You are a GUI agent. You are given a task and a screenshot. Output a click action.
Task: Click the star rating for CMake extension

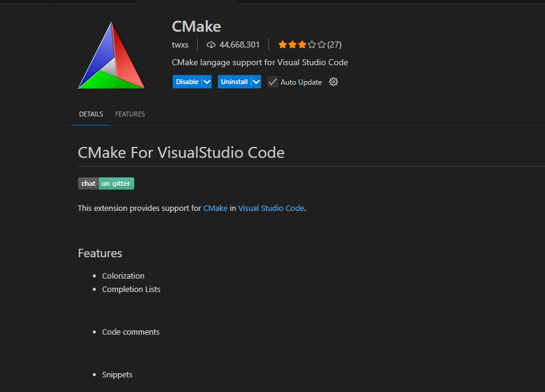coord(301,45)
